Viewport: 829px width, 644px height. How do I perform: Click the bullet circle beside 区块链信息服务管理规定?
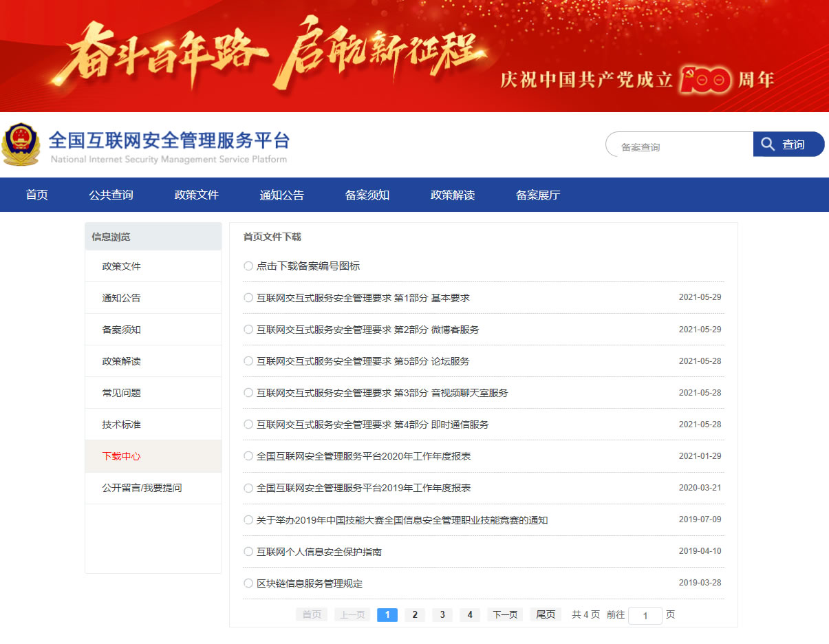point(248,583)
